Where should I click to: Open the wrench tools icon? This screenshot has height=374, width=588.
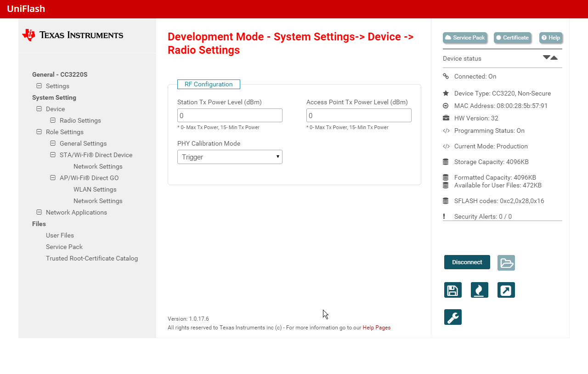pos(453,317)
